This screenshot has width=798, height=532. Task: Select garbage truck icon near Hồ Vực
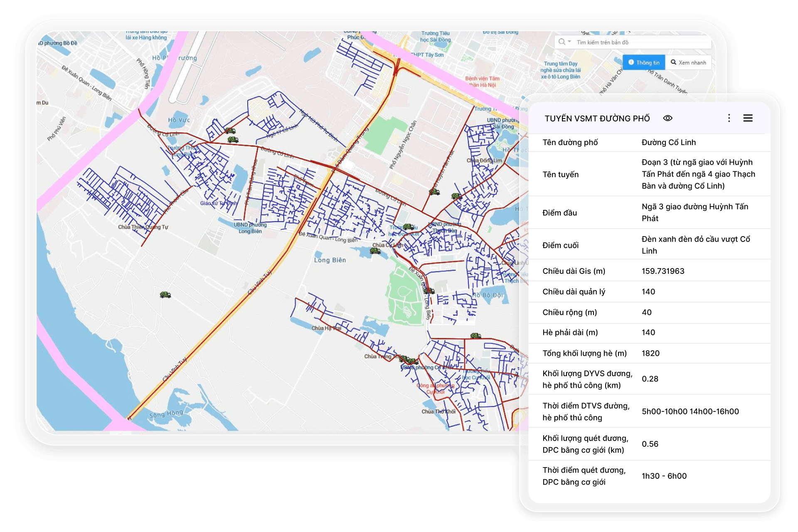[230, 131]
